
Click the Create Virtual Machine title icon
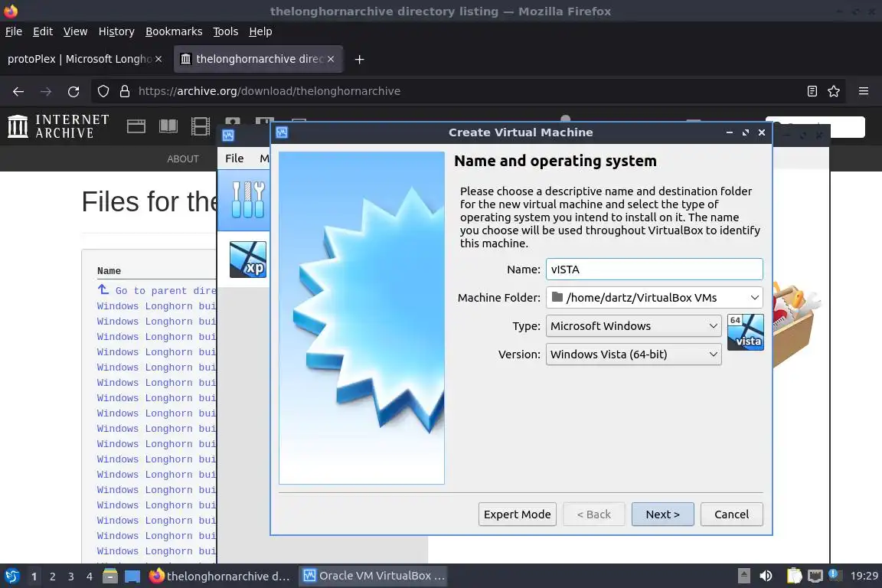pyautogui.click(x=283, y=132)
